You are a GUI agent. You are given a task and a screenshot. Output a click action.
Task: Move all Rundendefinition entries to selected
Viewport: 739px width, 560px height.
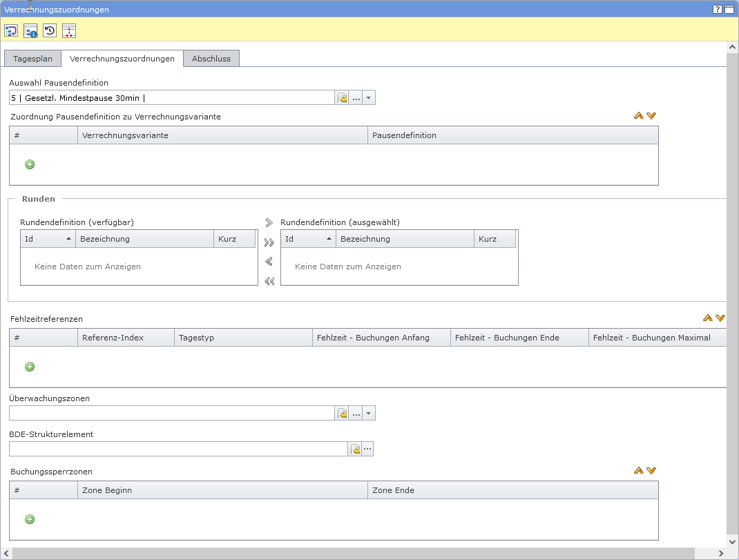tap(269, 242)
